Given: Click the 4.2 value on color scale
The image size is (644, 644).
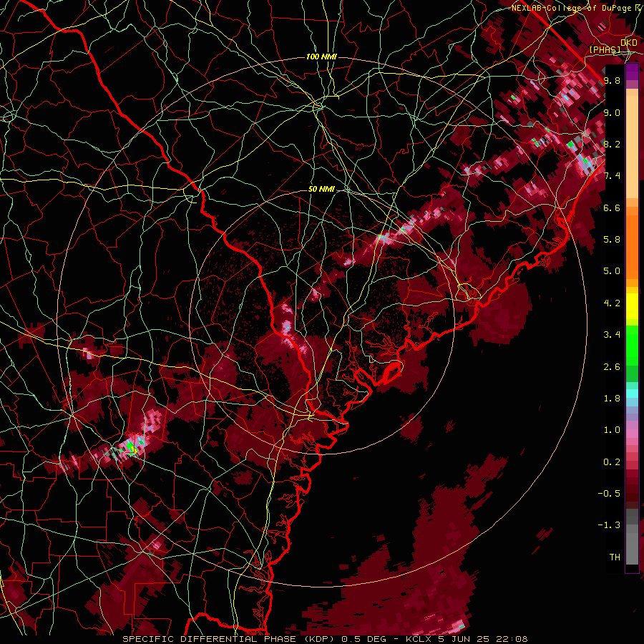Looking at the screenshot, I should 612,303.
